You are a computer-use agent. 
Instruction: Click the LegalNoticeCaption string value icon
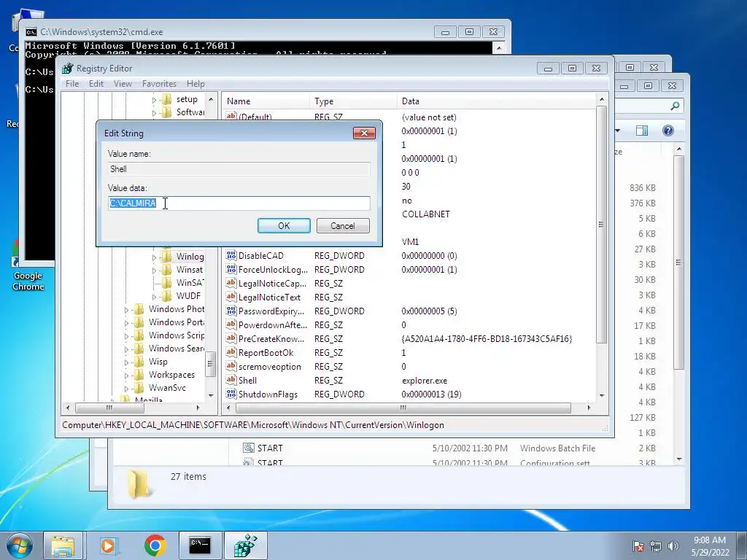[x=231, y=283]
